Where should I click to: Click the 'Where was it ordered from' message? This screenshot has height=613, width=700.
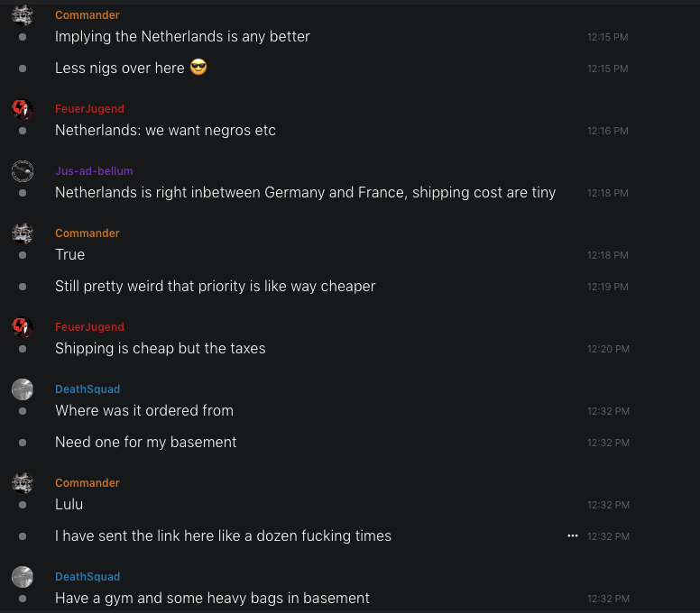click(x=144, y=410)
